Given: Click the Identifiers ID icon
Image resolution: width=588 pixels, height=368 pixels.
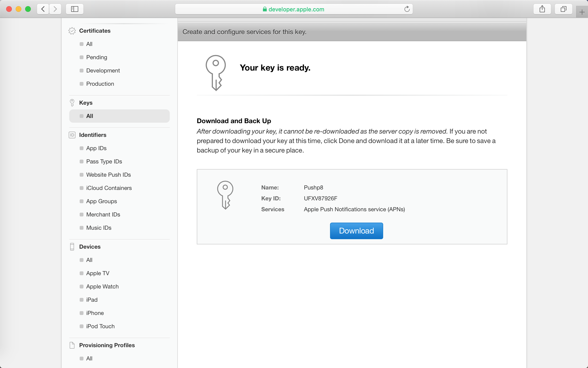Looking at the screenshot, I should pyautogui.click(x=72, y=135).
